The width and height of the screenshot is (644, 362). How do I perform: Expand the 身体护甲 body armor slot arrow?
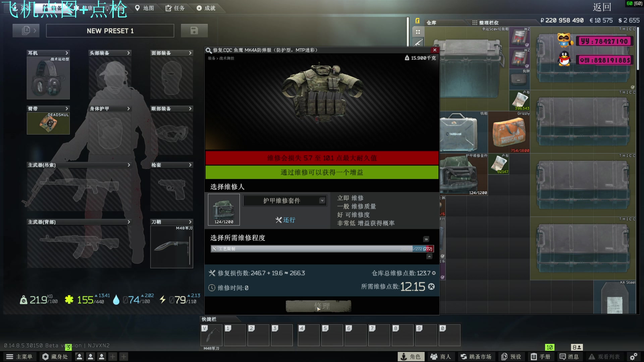pyautogui.click(x=128, y=109)
